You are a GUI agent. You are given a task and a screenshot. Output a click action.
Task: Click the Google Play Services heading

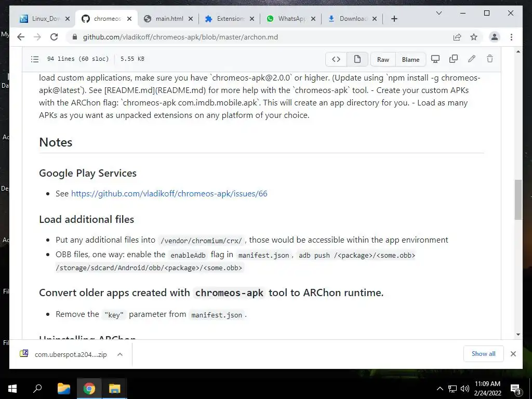tap(87, 173)
